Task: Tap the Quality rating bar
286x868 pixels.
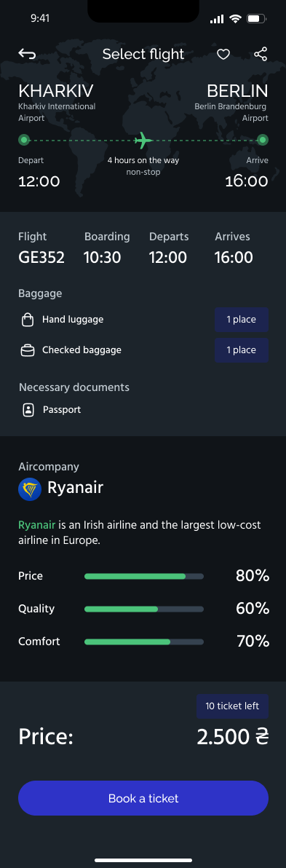Action: coord(144,609)
